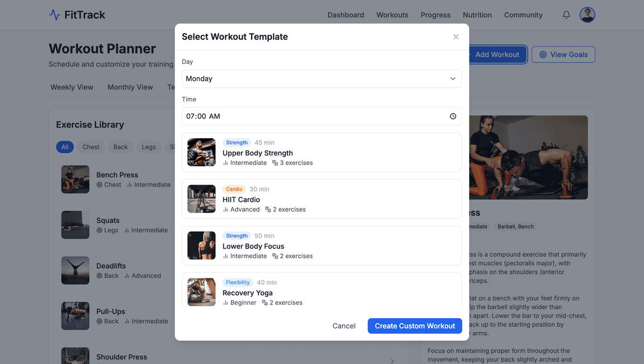644x364 pixels.
Task: Click the View Goals target icon
Action: 543,55
